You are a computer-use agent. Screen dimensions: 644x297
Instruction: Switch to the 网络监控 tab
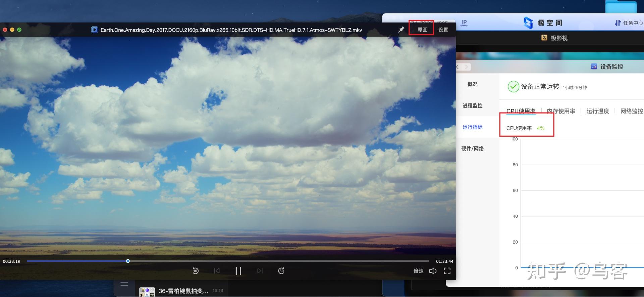(x=632, y=111)
